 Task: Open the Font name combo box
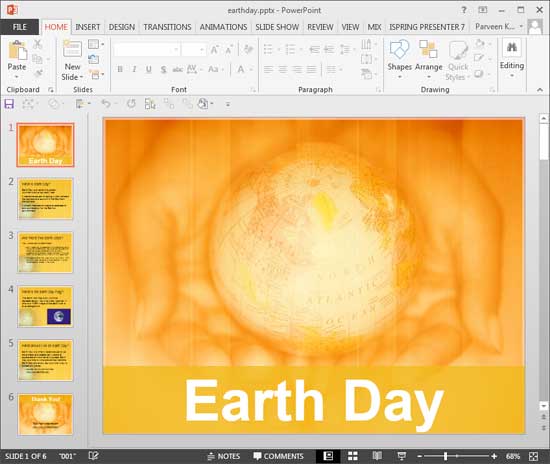tap(147, 50)
